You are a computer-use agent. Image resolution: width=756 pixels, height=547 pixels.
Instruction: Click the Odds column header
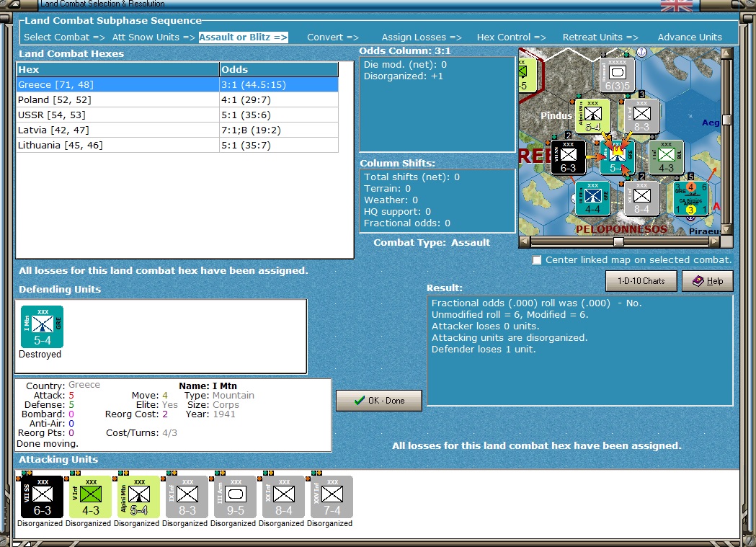coord(279,69)
